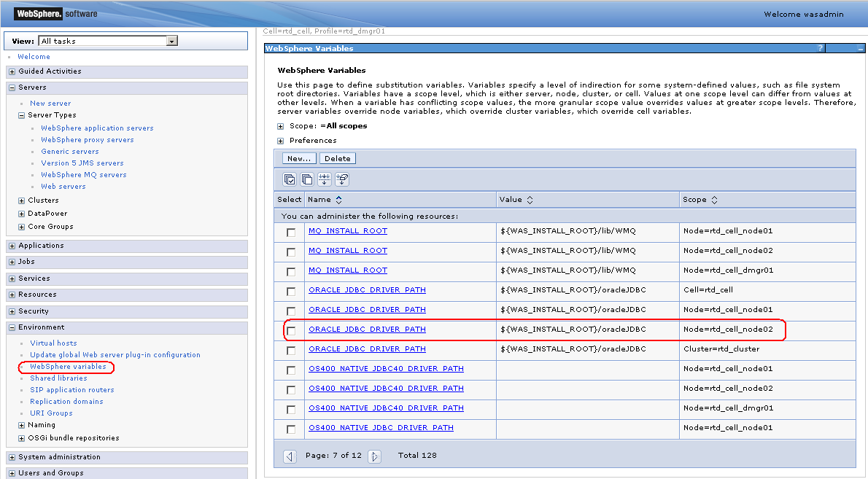Expand the Scope all scopes section
Viewport: 868px width, 479px height.
(x=281, y=126)
